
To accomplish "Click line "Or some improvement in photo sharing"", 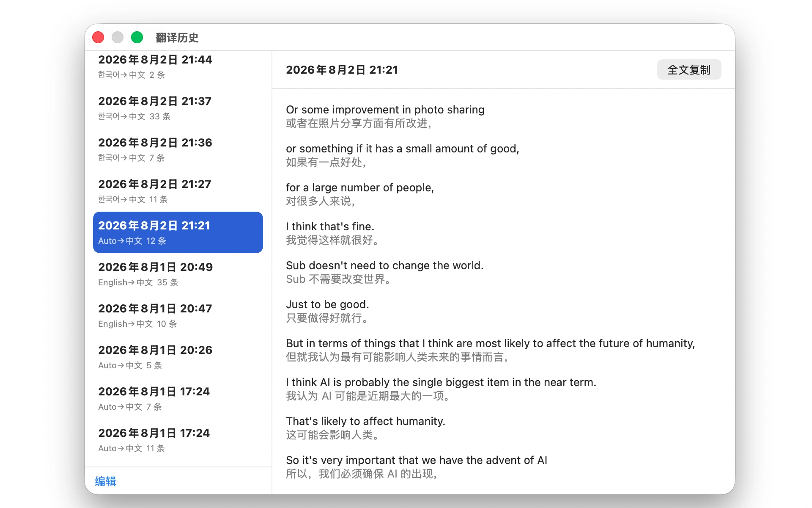I will tap(385, 110).
